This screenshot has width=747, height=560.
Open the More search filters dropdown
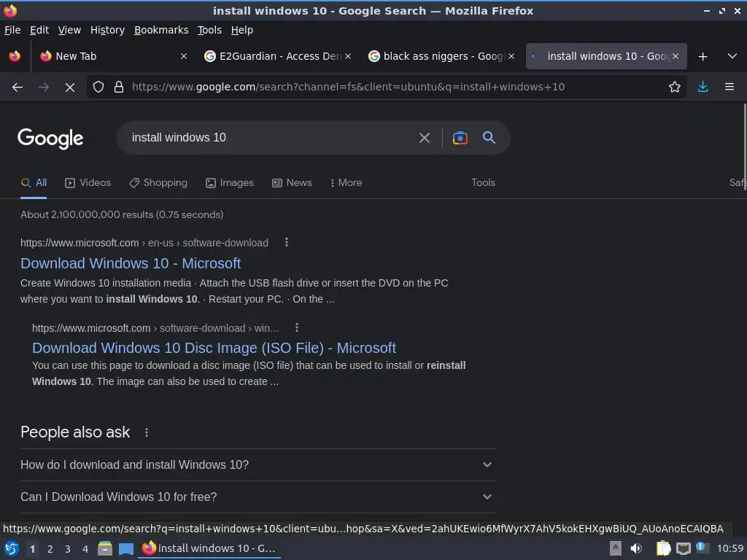tap(346, 183)
